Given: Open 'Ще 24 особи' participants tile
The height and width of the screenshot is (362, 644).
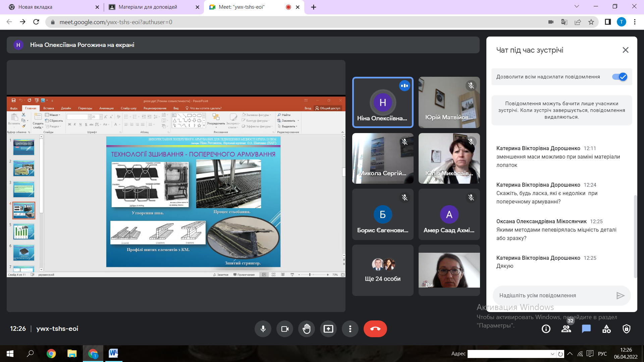Looking at the screenshot, I should 383,270.
